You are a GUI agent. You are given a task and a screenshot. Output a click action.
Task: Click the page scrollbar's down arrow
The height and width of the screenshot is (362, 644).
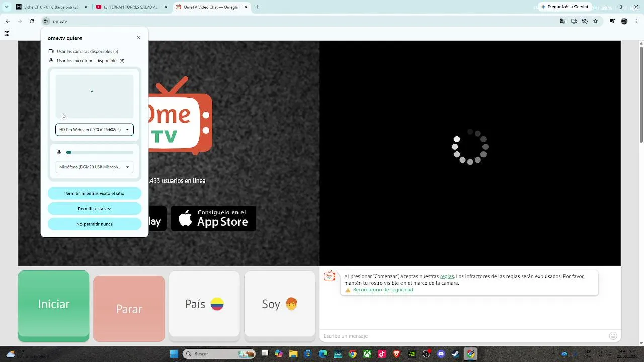[641, 343]
